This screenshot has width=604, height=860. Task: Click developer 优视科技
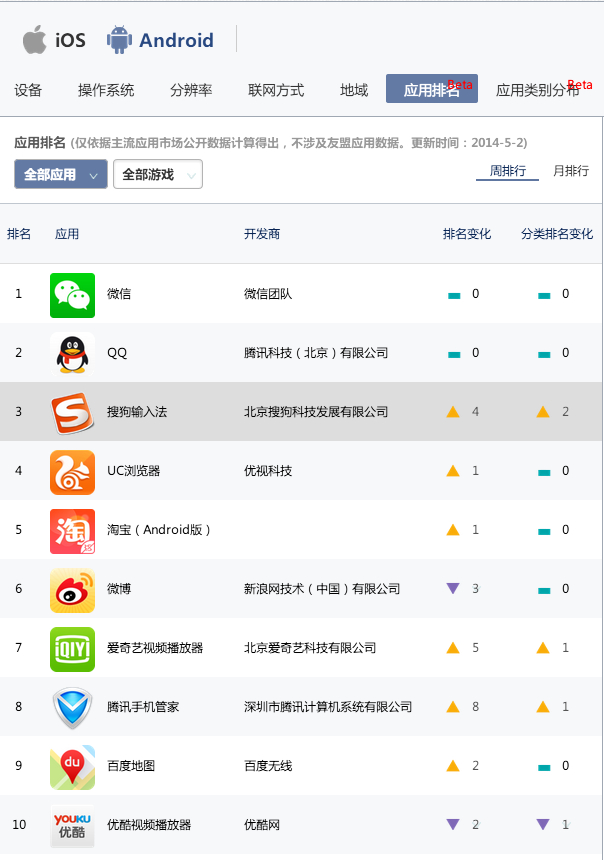[x=268, y=471]
